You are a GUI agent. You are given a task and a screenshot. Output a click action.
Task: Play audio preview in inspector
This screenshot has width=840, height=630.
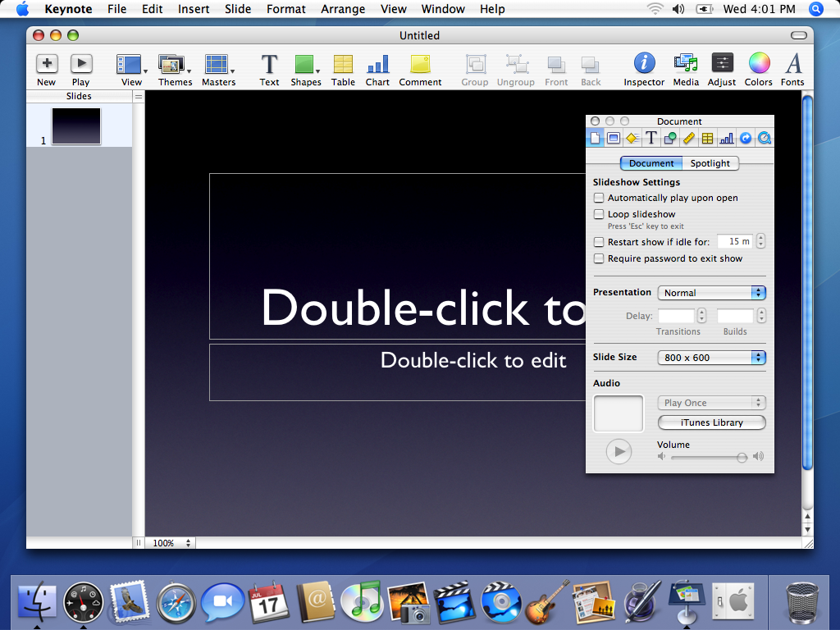point(619,452)
